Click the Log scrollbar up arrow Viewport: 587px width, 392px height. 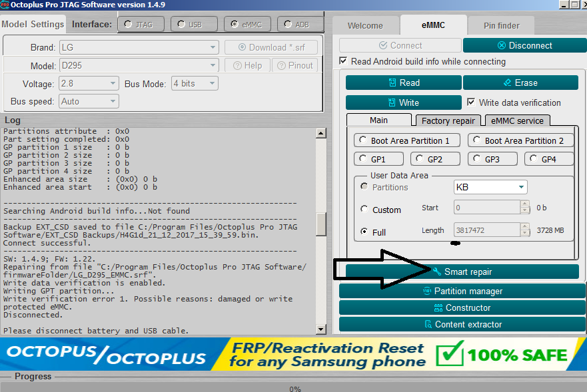(x=321, y=133)
